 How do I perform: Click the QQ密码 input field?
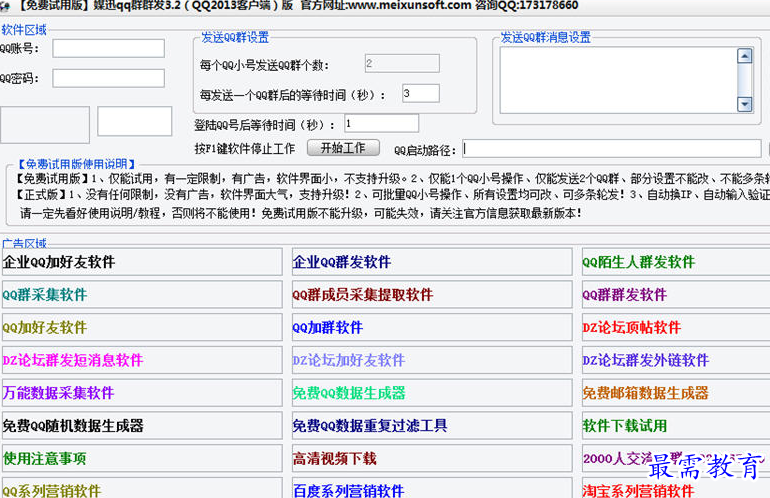click(x=109, y=79)
